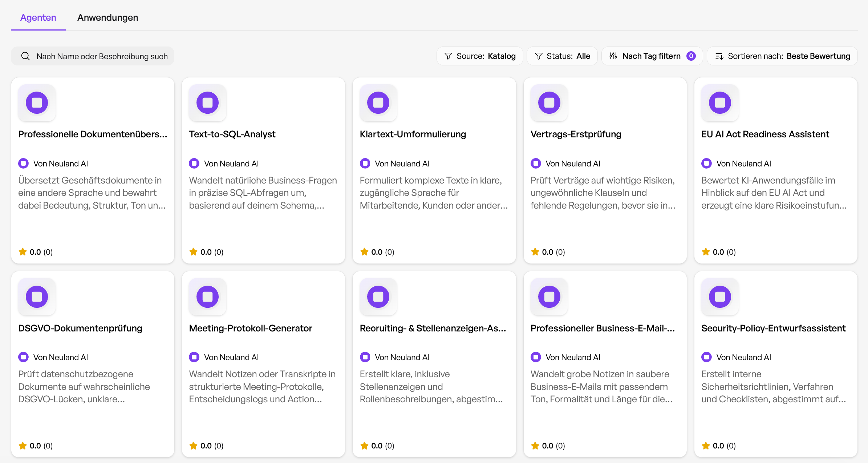Viewport: 868px width, 463px height.
Task: Click the description 'Bewertet KI-Anwendungsfälle'
Action: 774,193
